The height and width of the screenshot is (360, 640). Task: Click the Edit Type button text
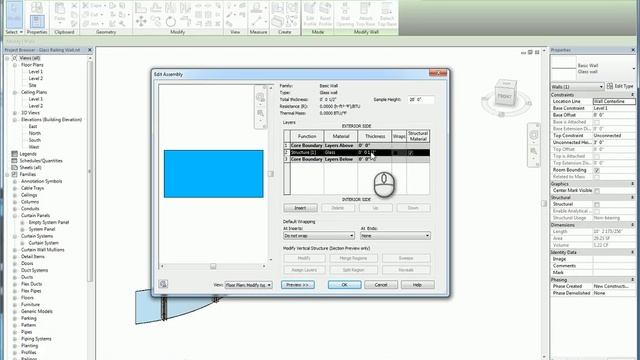(624, 86)
